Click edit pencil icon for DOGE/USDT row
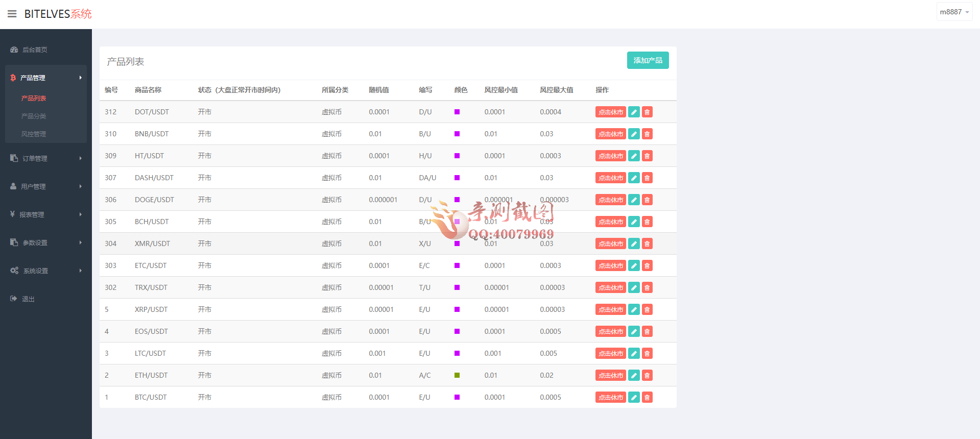The height and width of the screenshot is (439, 980). (634, 200)
